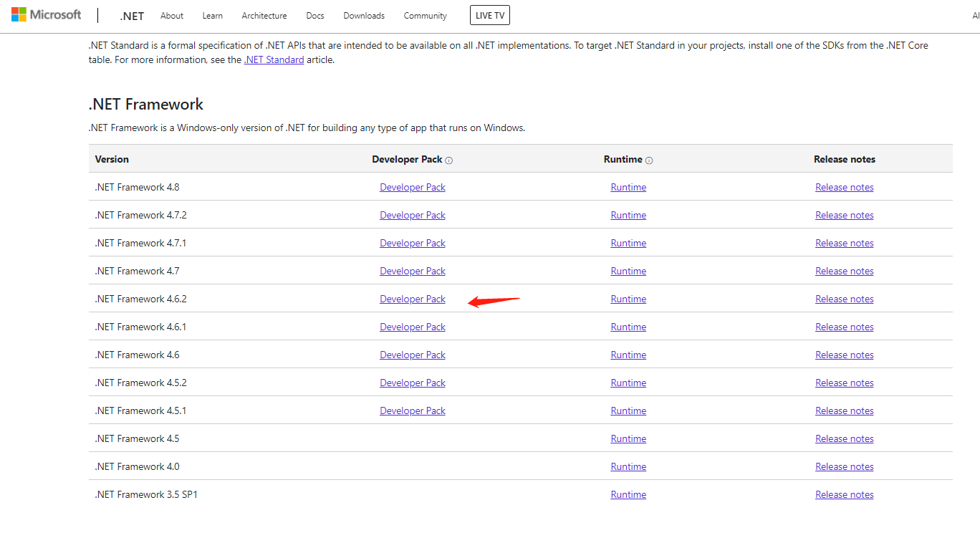Download Developer Pack for .NET Framework 4.7.1
This screenshot has width=980, height=538.
413,243
